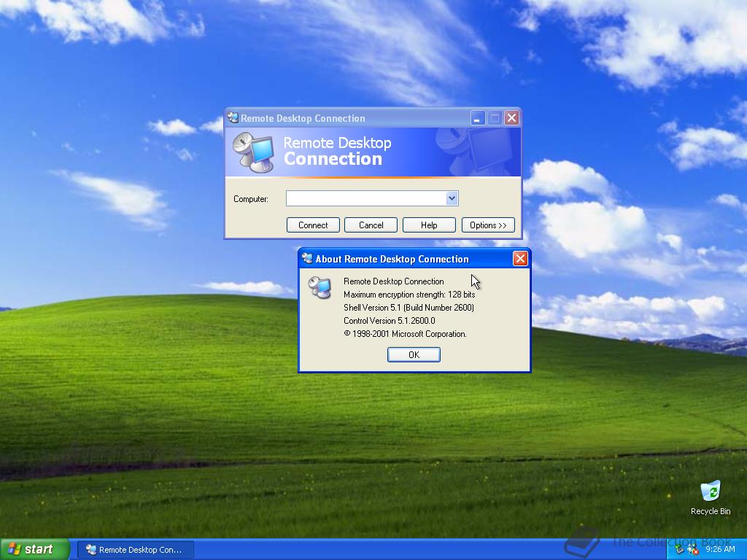Click the 'Maximum encryption strength: 128 bits' text
747x560 pixels.
(409, 295)
